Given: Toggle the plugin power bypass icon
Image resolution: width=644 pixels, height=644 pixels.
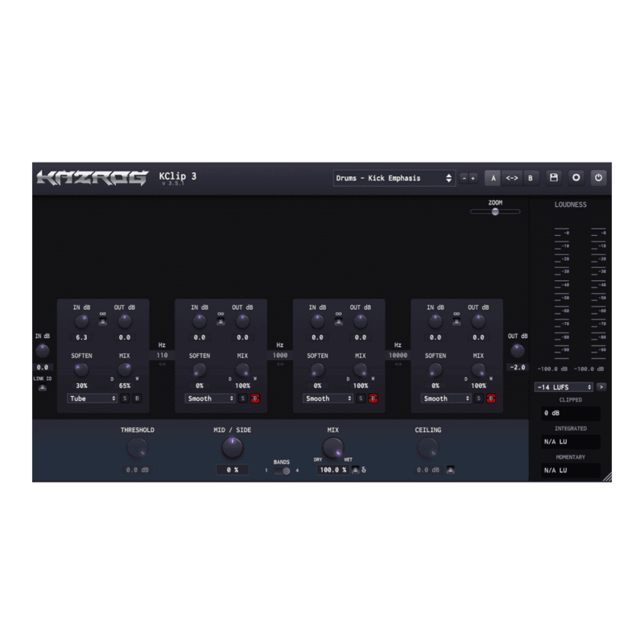Looking at the screenshot, I should coord(598,178).
